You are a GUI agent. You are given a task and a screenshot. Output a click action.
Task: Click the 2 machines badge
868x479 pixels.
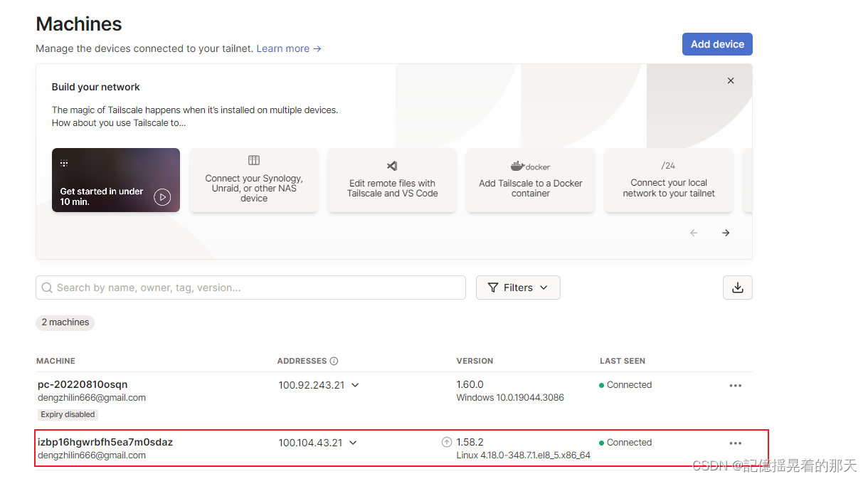pos(65,322)
